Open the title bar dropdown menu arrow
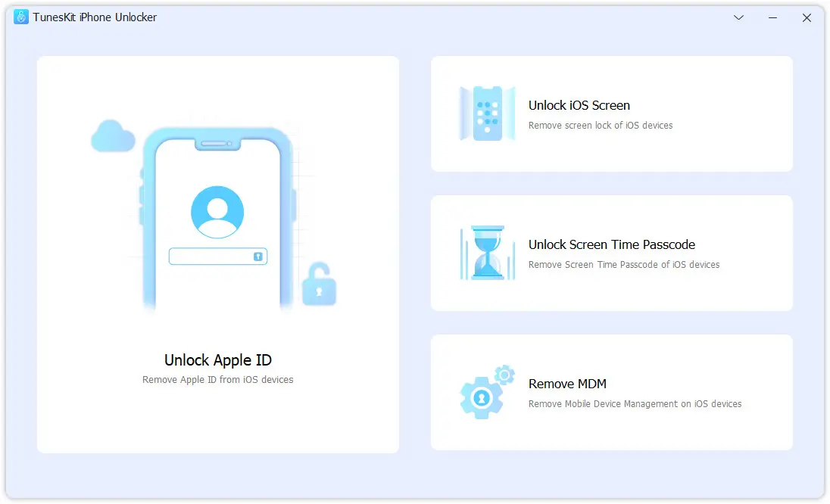The image size is (830, 504). [x=738, y=17]
